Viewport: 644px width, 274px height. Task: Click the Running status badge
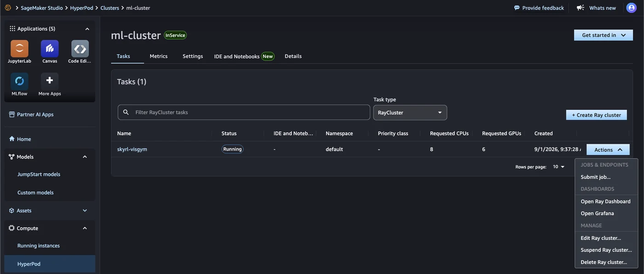pyautogui.click(x=232, y=149)
